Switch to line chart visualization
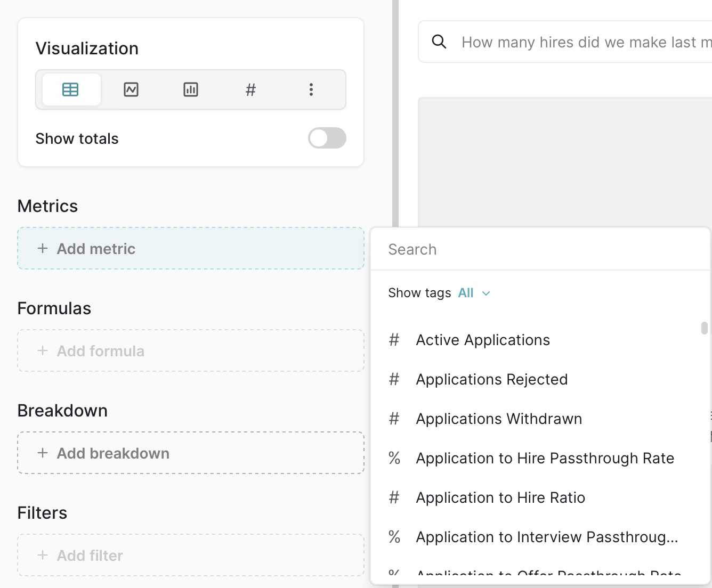The width and height of the screenshot is (712, 588). tap(131, 89)
